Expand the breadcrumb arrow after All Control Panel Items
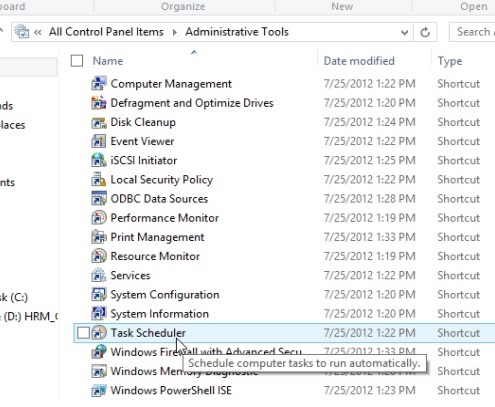This screenshot has height=407, width=495. point(175,32)
